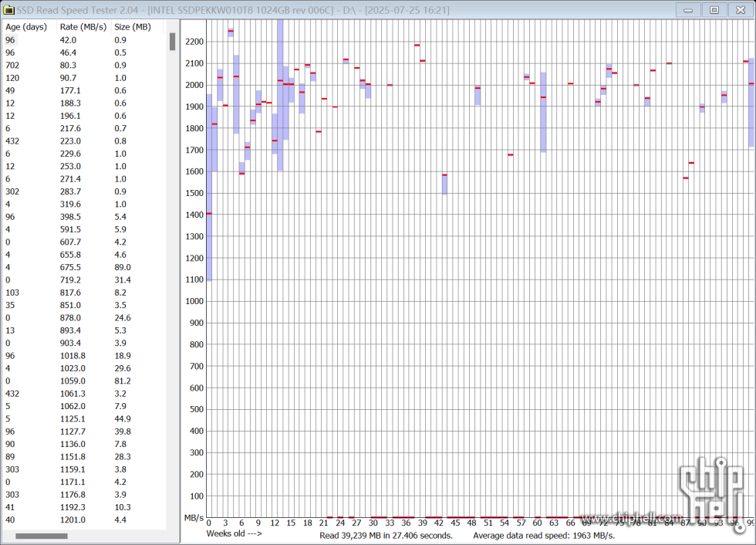
Task: Click the size value 31.4
Action: (123, 279)
